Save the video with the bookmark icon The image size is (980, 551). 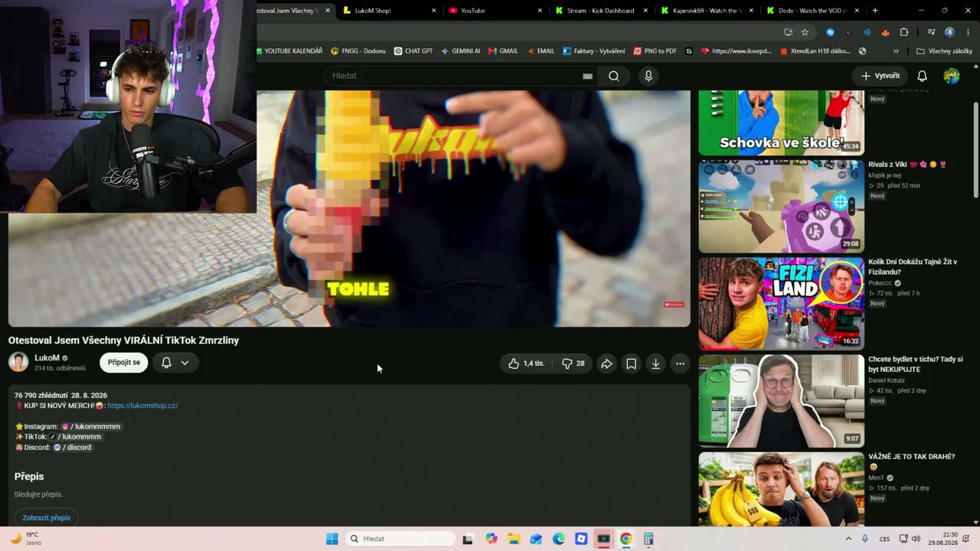[x=631, y=364]
